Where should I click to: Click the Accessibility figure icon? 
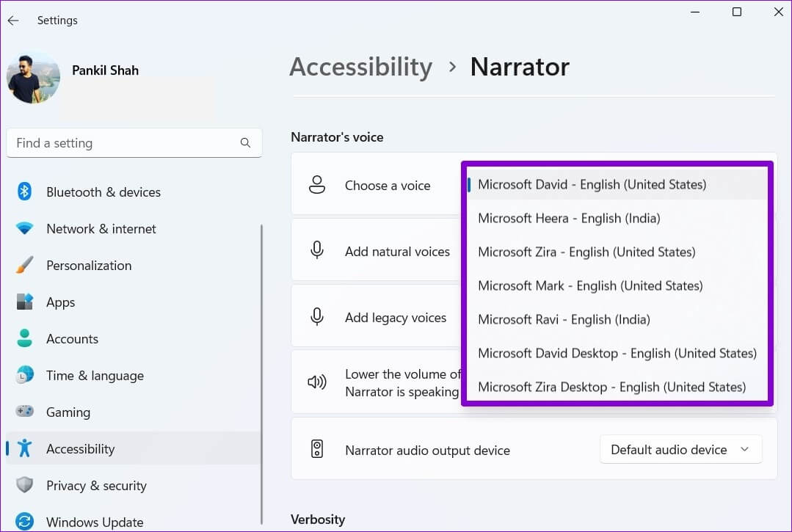tap(24, 448)
